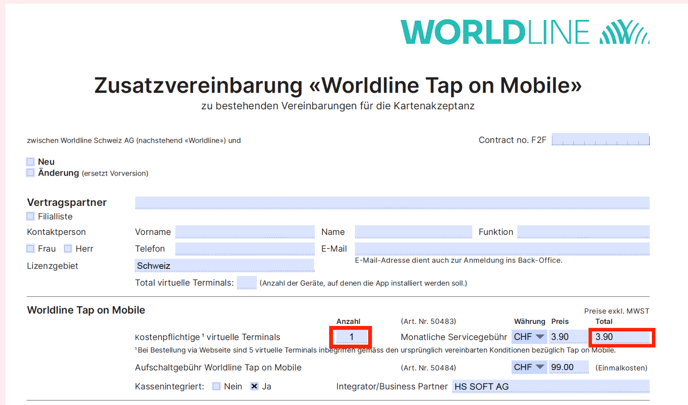
Task: Click the Contract no. F2F field
Action: [600, 140]
